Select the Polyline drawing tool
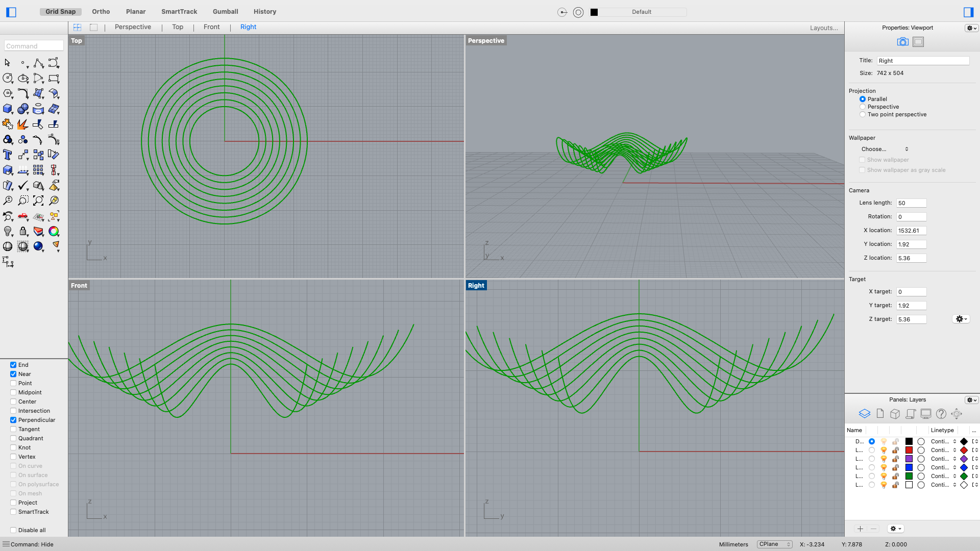980x551 pixels. coord(38,63)
